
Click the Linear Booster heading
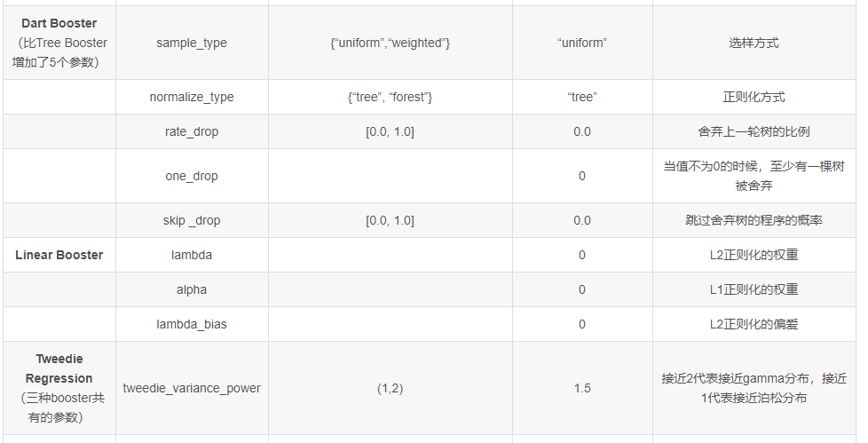(59, 256)
